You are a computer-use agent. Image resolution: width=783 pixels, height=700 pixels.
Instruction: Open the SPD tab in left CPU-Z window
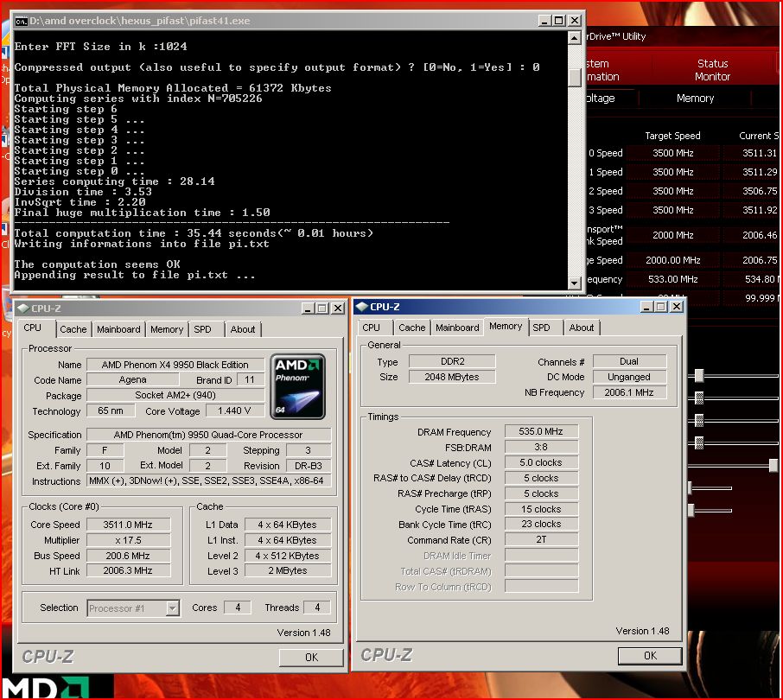tap(203, 329)
